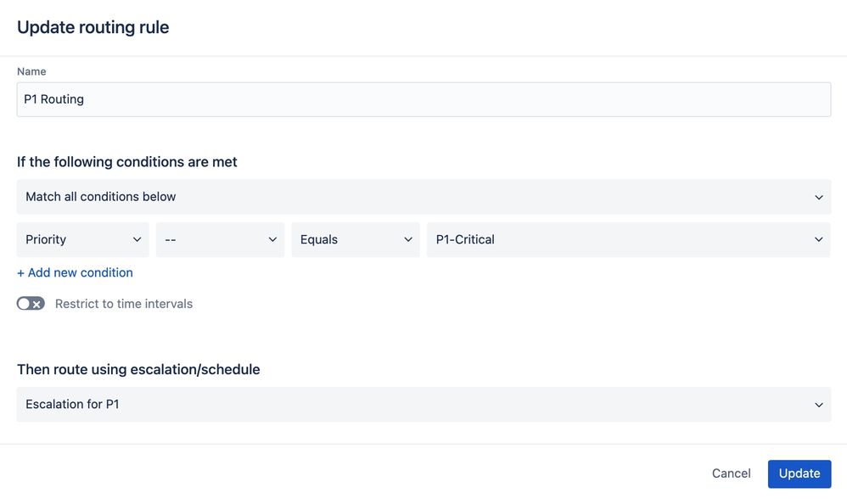The height and width of the screenshot is (504, 847).
Task: Click the x mark inside the toggle switch
Action: pos(36,304)
